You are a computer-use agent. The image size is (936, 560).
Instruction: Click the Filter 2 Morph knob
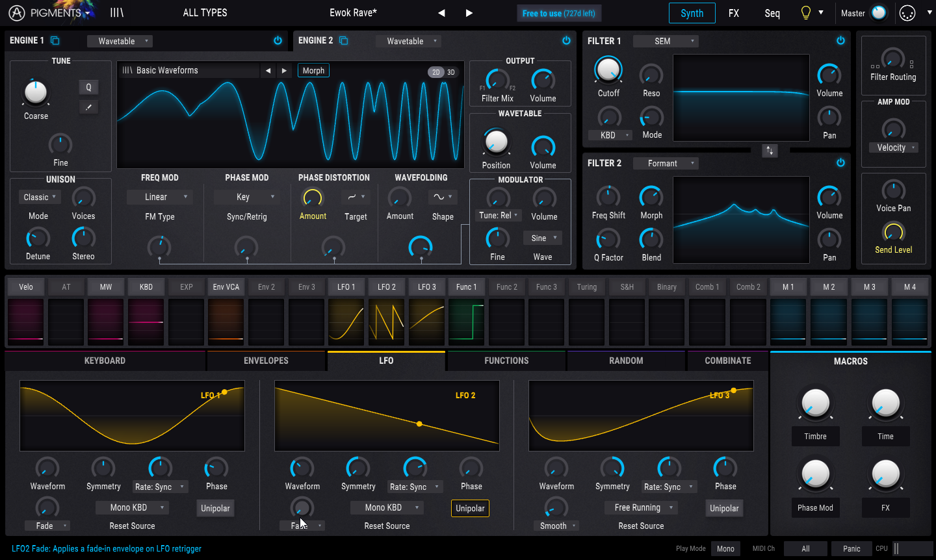(651, 197)
